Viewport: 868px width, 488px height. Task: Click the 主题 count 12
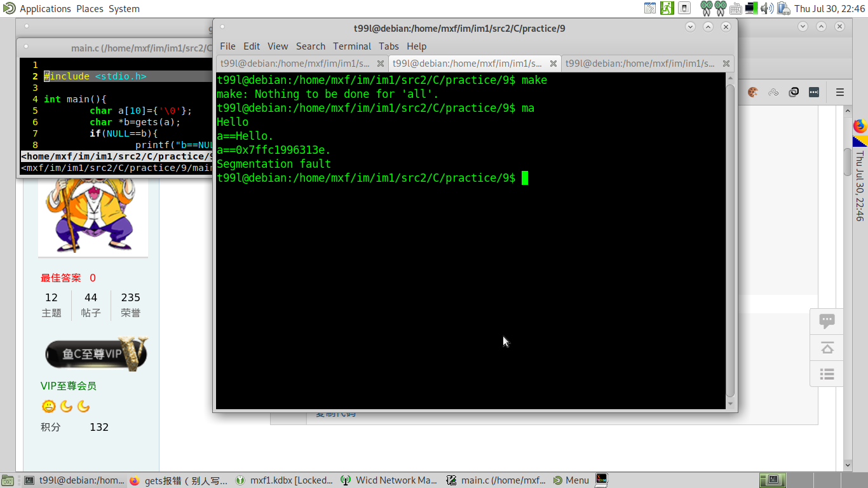[51, 297]
